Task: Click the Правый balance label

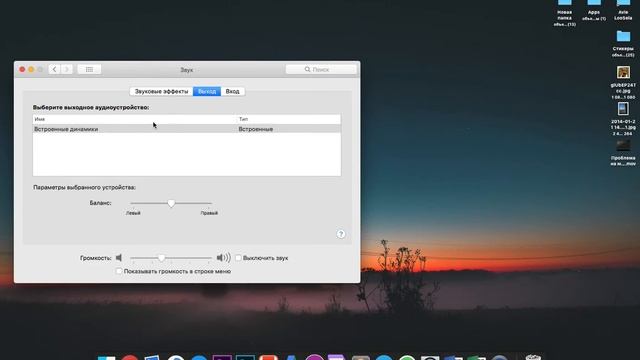Action: (x=209, y=213)
